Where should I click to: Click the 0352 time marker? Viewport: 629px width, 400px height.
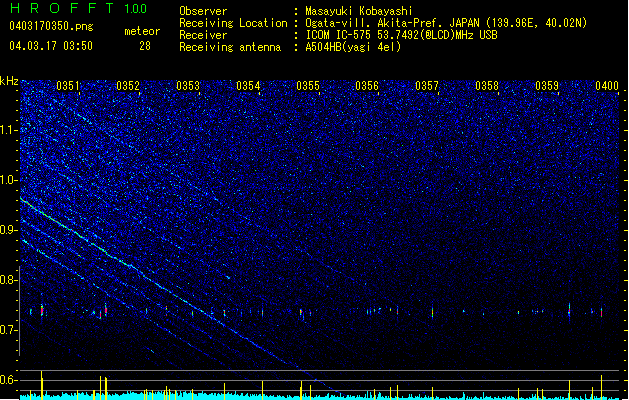coord(128,86)
